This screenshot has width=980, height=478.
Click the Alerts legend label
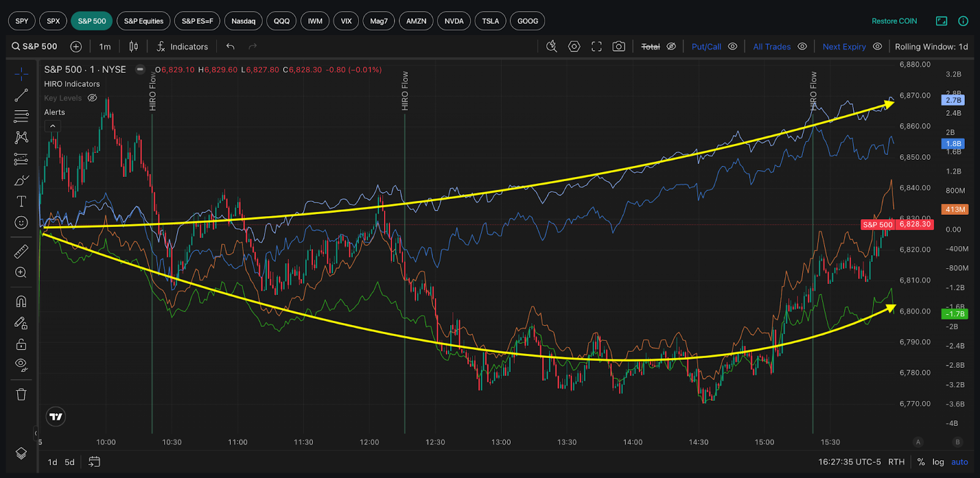pos(55,112)
